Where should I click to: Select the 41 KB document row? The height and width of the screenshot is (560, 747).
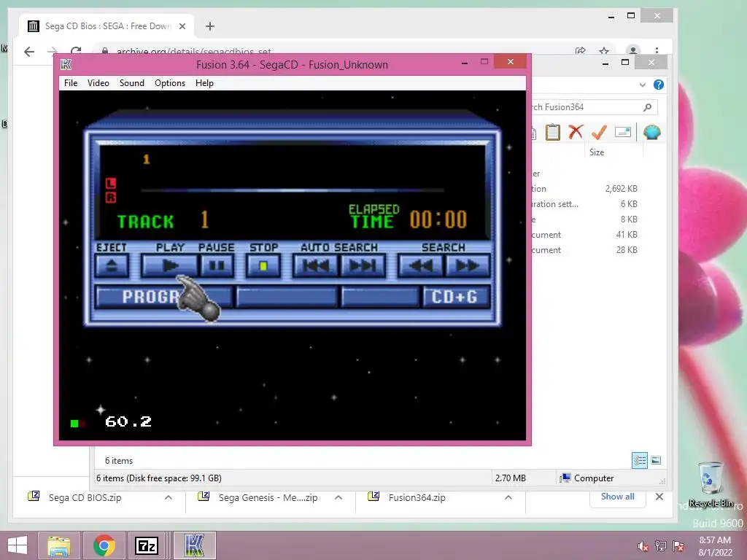[x=584, y=235]
